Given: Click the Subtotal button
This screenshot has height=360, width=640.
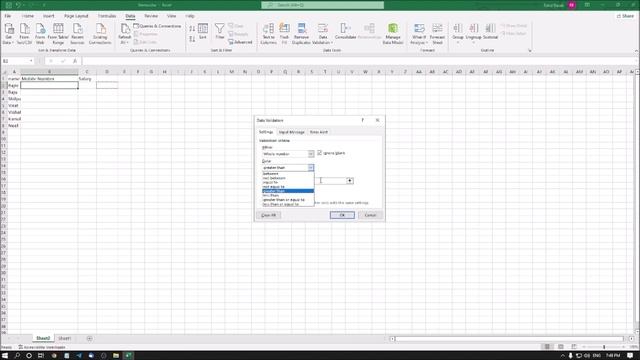Looking at the screenshot, I should coord(490,31).
